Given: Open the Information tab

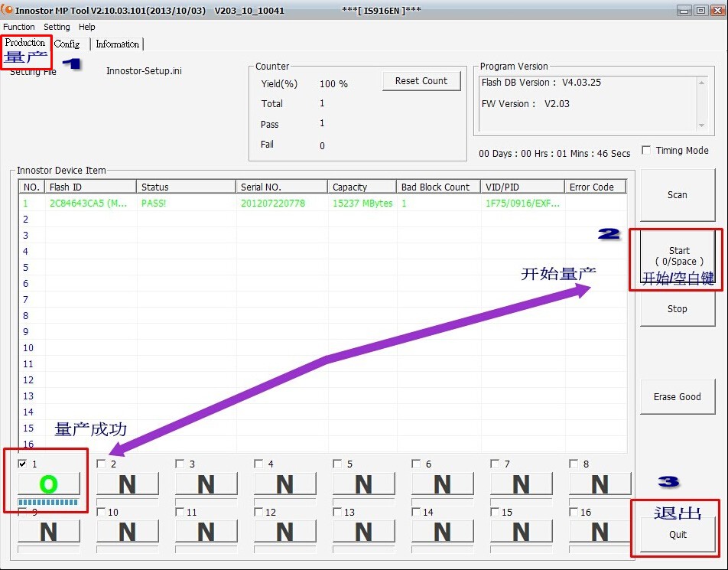Looking at the screenshot, I should pos(118,44).
